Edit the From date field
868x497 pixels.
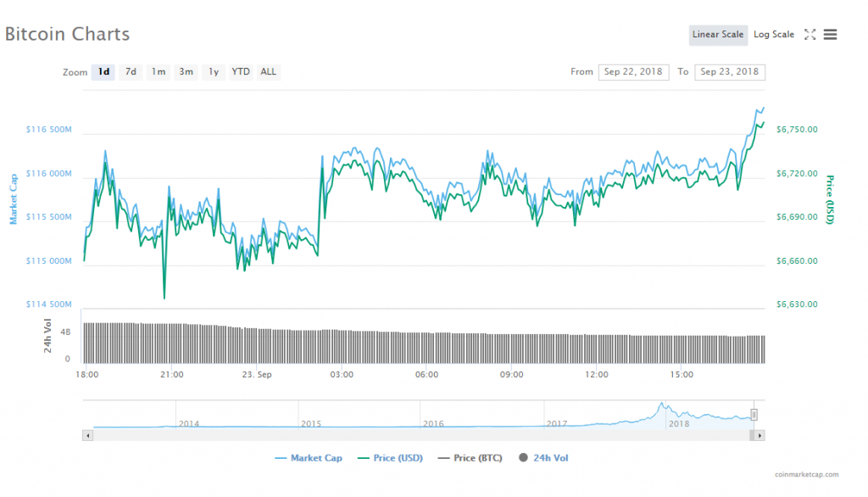click(633, 72)
